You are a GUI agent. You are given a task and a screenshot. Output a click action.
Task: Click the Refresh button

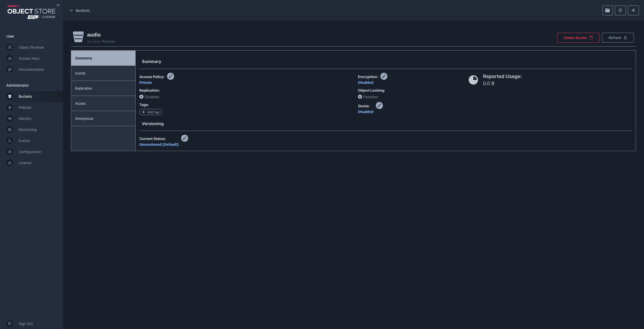(x=618, y=38)
